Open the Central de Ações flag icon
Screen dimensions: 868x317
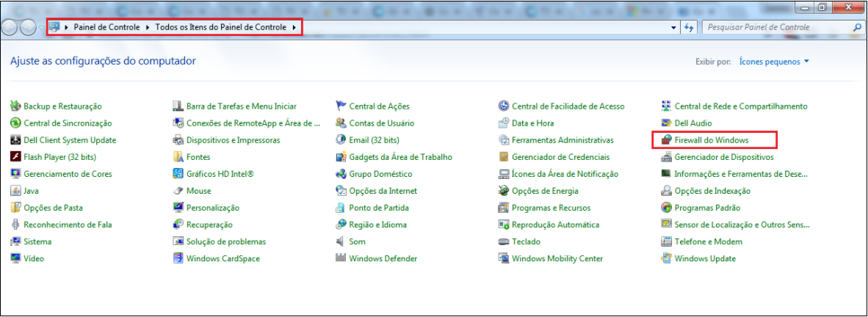(341, 106)
